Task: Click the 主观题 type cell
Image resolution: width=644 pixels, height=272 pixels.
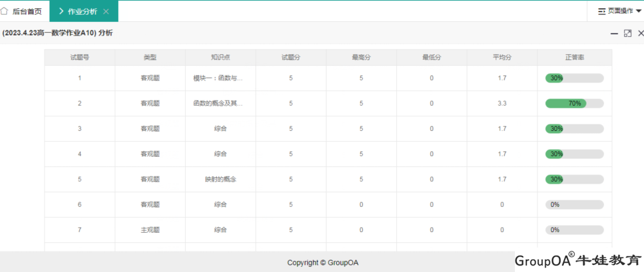Action: (150, 229)
